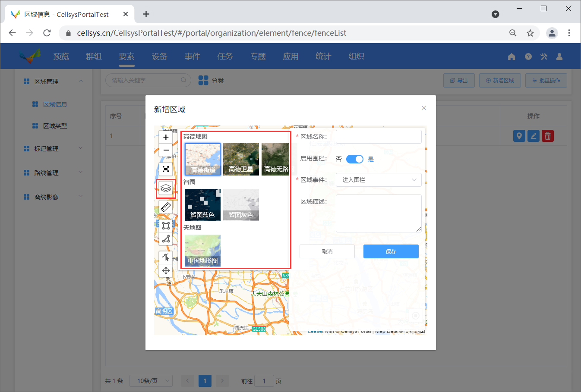
Task: Close the 新增区域 dialog
Action: point(424,108)
